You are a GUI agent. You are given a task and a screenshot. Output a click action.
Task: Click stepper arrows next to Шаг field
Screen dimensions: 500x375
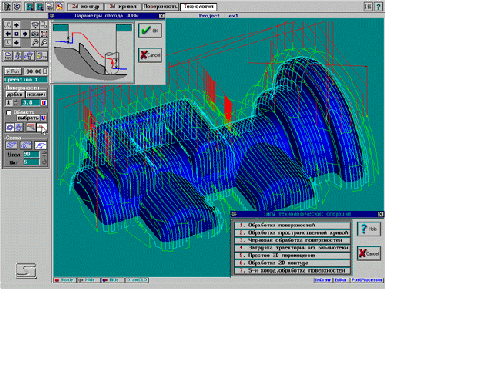tap(44, 162)
